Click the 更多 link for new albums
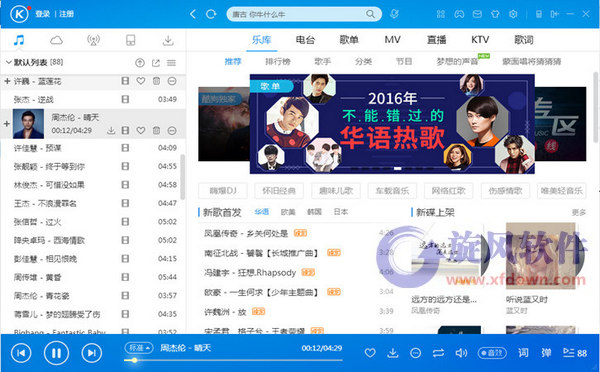Image resolution: width=600 pixels, height=372 pixels. click(x=579, y=212)
